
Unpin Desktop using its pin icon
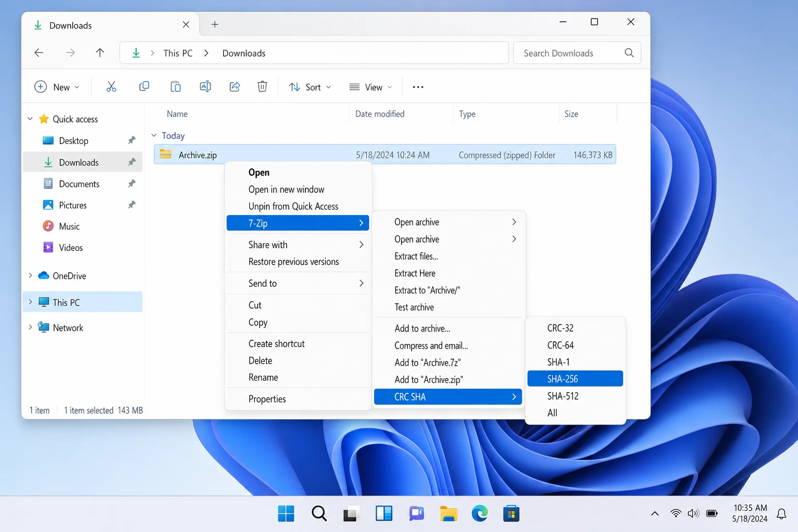pos(131,140)
